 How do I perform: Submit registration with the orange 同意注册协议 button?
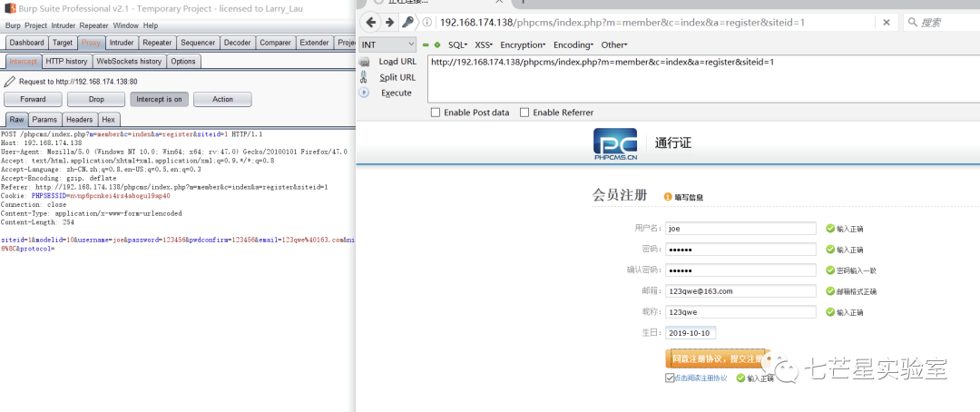click(716, 358)
